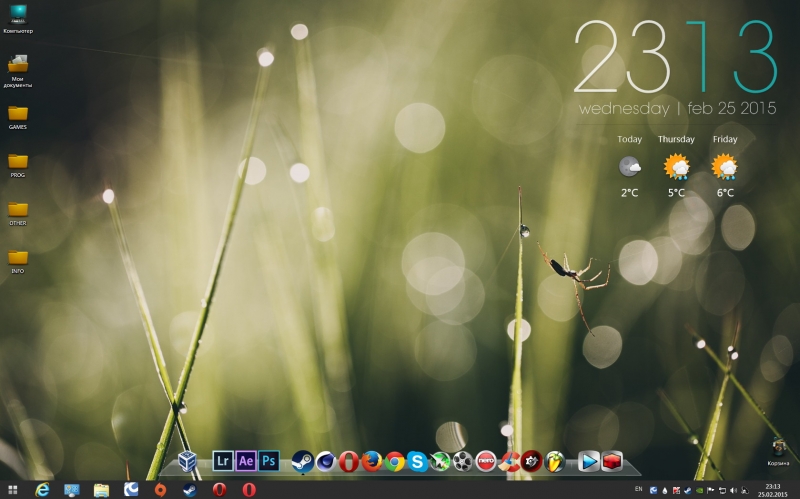Click the red cube dock icon

(x=611, y=462)
